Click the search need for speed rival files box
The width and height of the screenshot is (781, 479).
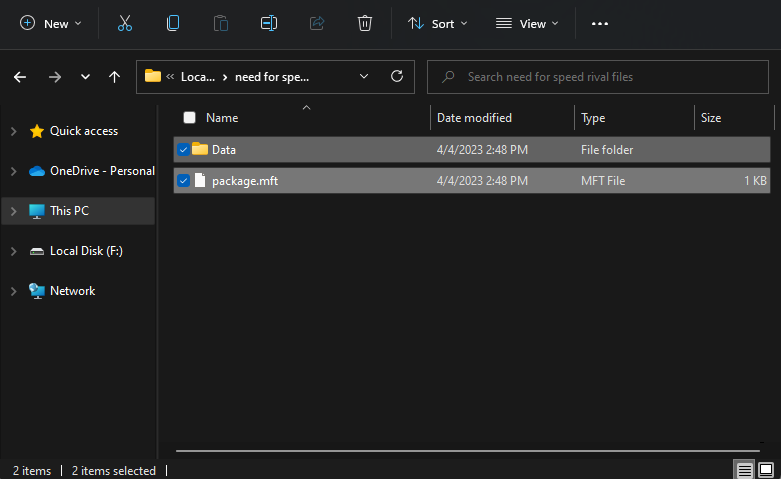tap(598, 77)
